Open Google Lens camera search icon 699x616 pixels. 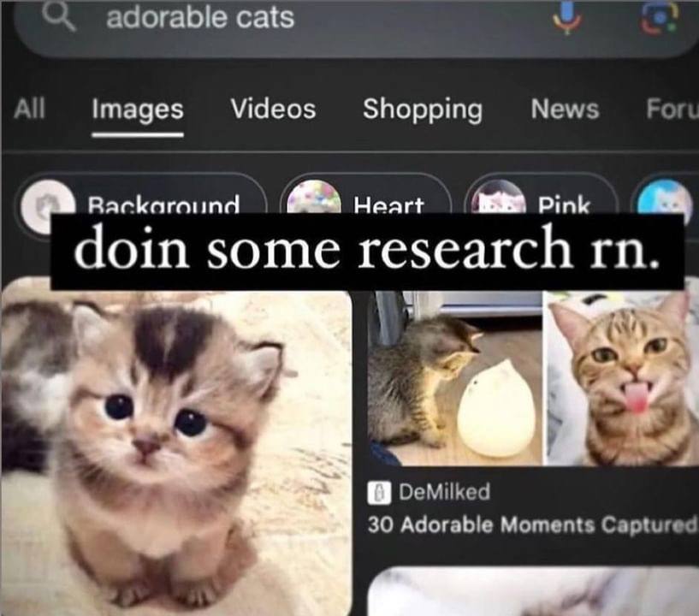(x=659, y=17)
